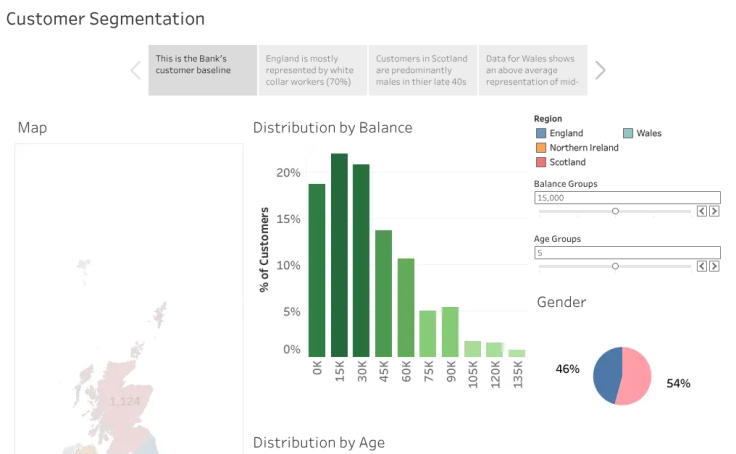Decrease Age Groups with left arrow button
Viewport: 736px width, 454px height.
(702, 266)
